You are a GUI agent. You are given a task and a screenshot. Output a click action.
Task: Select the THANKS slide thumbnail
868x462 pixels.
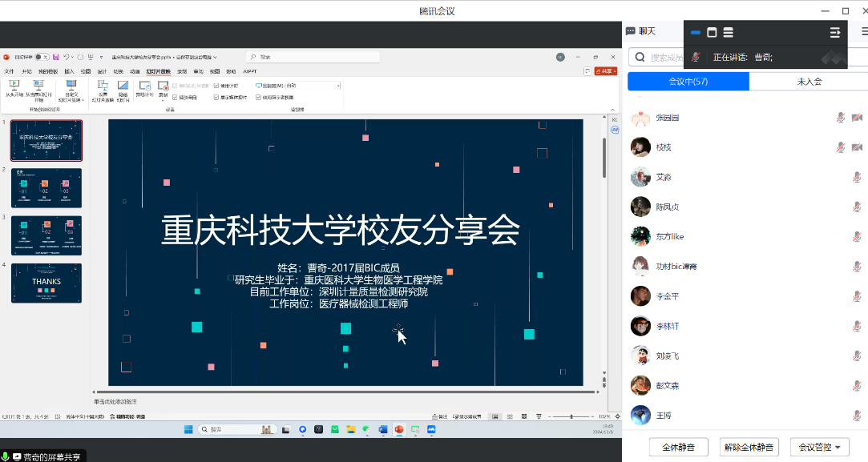[x=46, y=283]
